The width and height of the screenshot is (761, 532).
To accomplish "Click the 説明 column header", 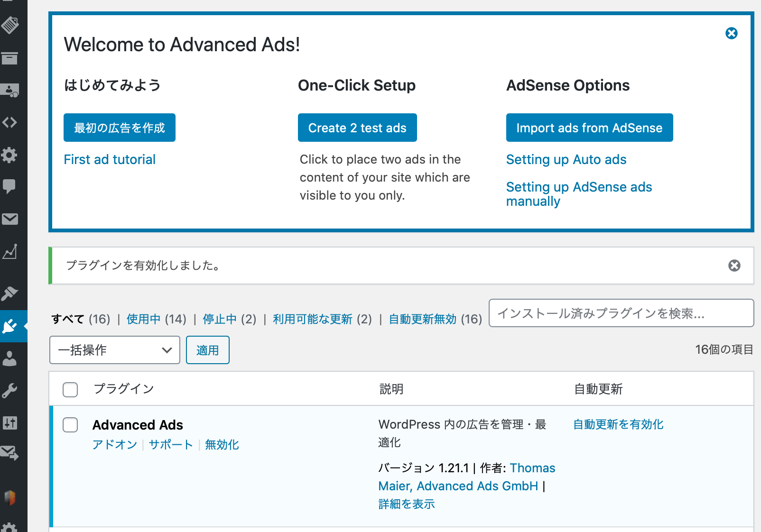I will coord(391,389).
